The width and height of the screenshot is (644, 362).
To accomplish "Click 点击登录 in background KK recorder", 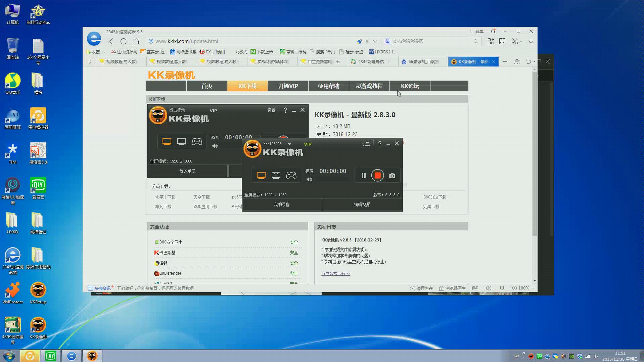I will click(x=177, y=110).
